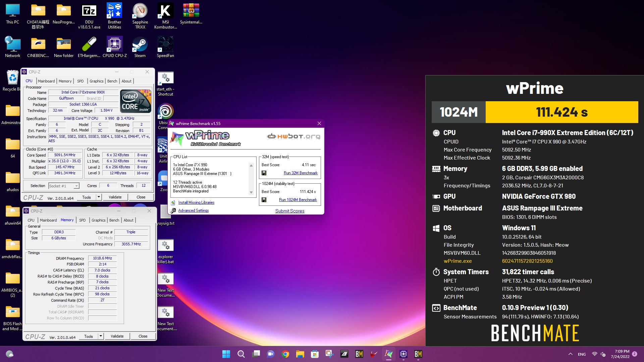Viewport: 644px width, 362px height.
Task: Open Google Chrome from taskbar
Action: click(285, 354)
